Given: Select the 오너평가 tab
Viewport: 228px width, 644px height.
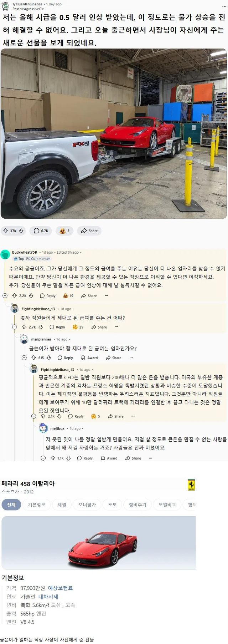Looking at the screenshot, I should point(87,504).
